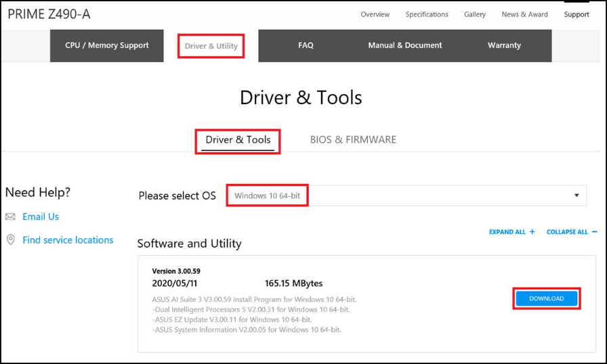The image size is (607, 364).
Task: Open Find service locations link
Action: coord(68,240)
